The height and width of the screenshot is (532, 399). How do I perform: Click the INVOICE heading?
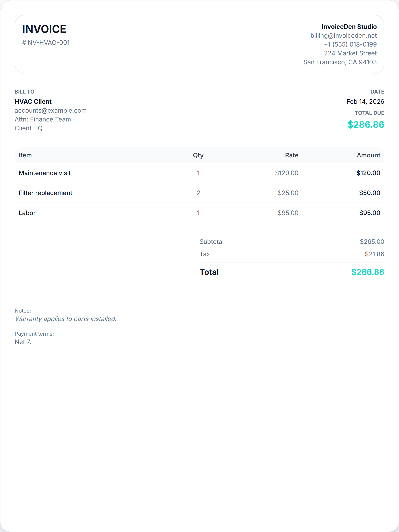(x=44, y=29)
